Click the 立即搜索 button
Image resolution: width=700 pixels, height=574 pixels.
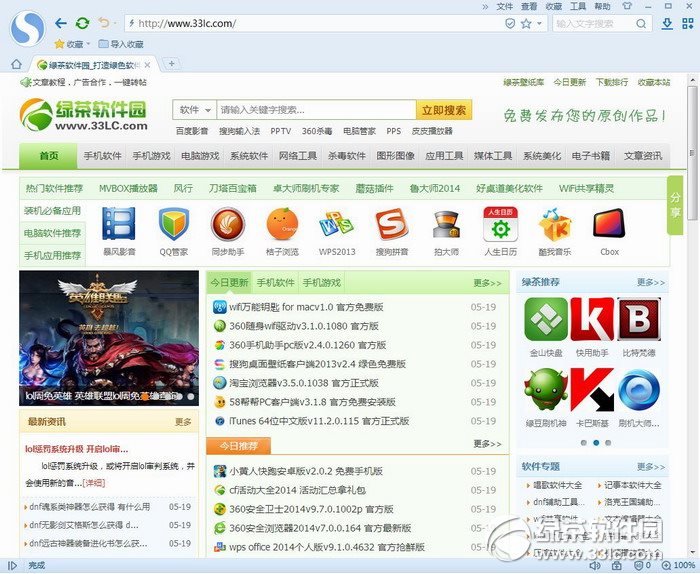pyautogui.click(x=444, y=110)
